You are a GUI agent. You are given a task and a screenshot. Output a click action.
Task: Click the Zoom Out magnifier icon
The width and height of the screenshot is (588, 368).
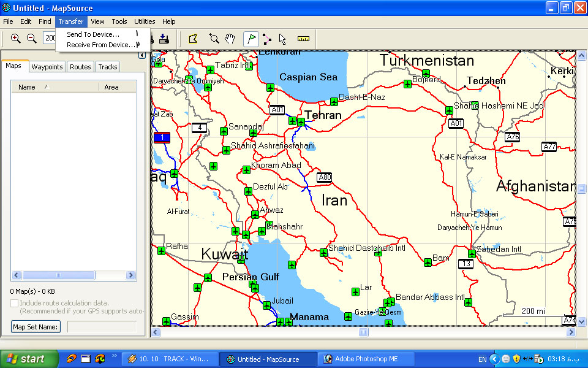31,39
